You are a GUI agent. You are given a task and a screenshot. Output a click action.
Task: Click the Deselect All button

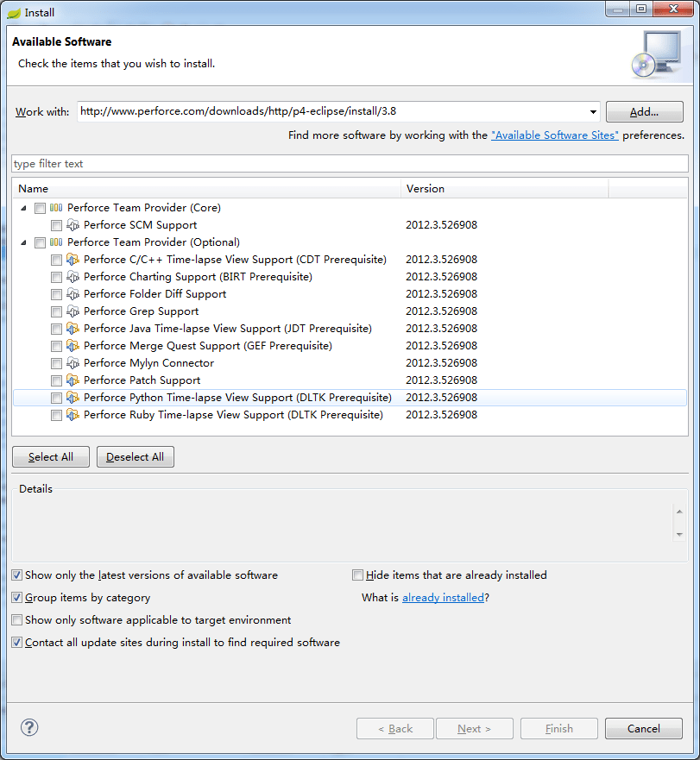click(x=136, y=457)
